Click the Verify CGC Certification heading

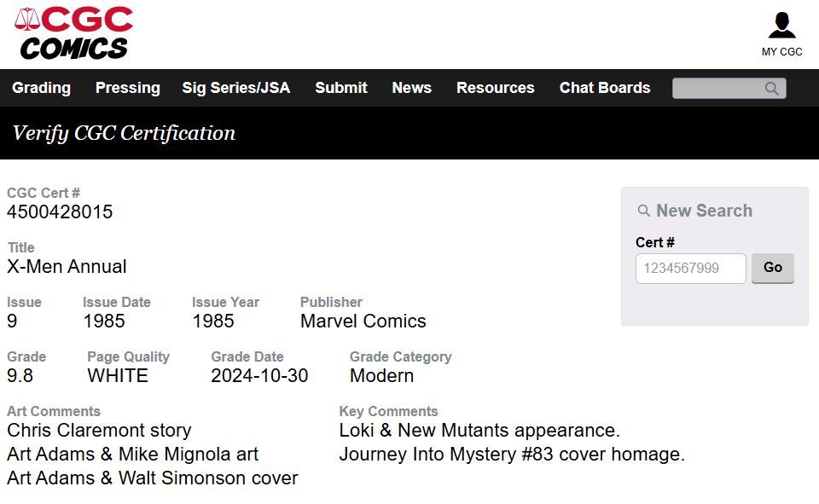point(124,133)
